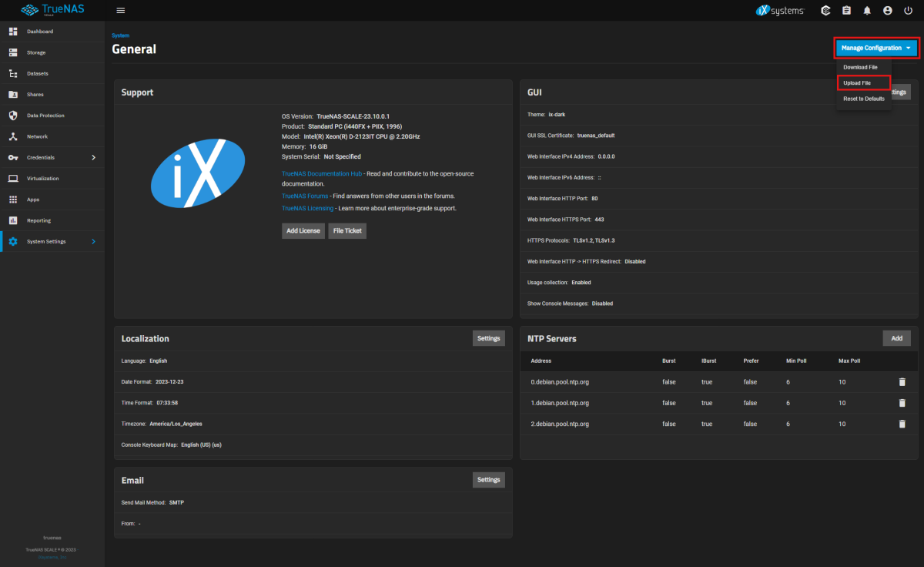
Task: Open the Jobs clipboard icon
Action: [x=847, y=11]
